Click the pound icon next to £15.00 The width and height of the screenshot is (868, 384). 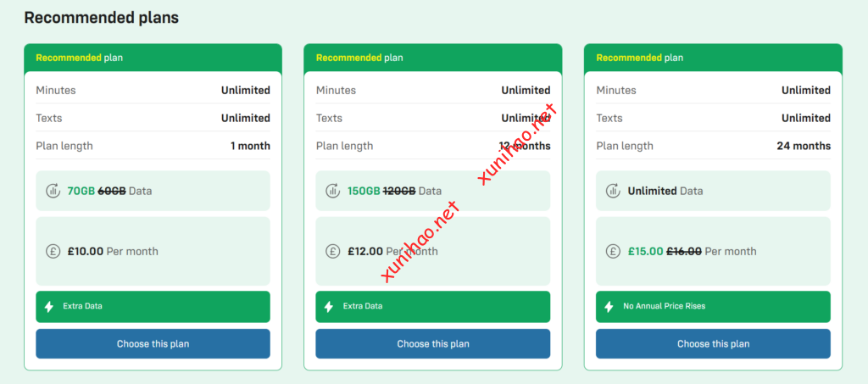pyautogui.click(x=613, y=251)
